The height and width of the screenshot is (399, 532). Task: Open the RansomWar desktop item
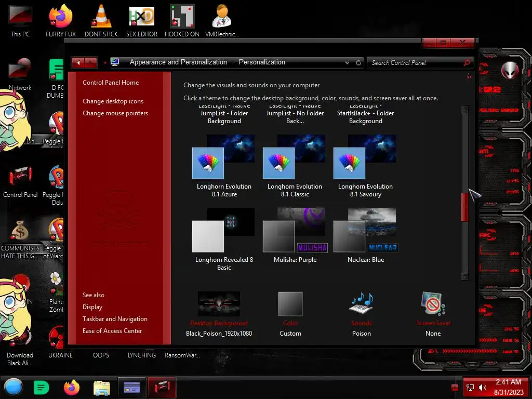pyautogui.click(x=182, y=355)
